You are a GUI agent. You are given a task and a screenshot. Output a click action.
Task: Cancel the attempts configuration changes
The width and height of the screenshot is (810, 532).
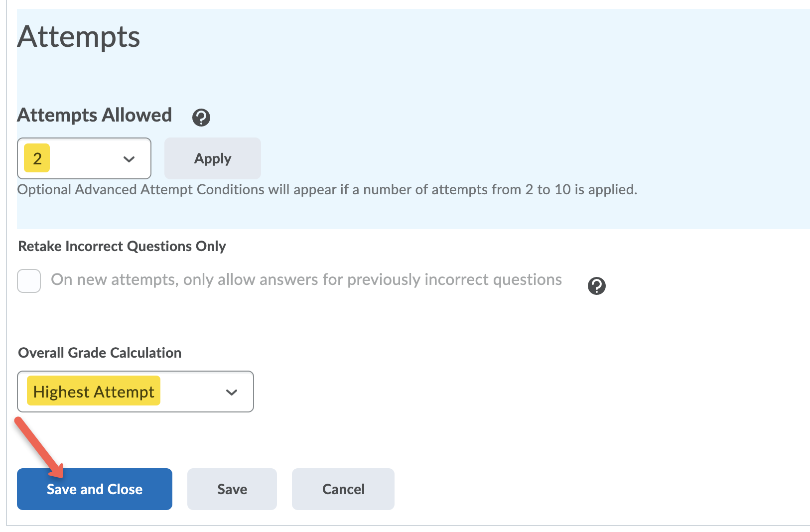(342, 489)
